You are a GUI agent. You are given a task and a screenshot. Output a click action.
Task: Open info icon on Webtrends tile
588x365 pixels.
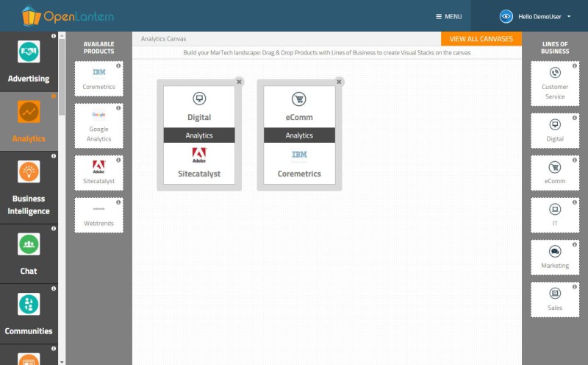118,202
